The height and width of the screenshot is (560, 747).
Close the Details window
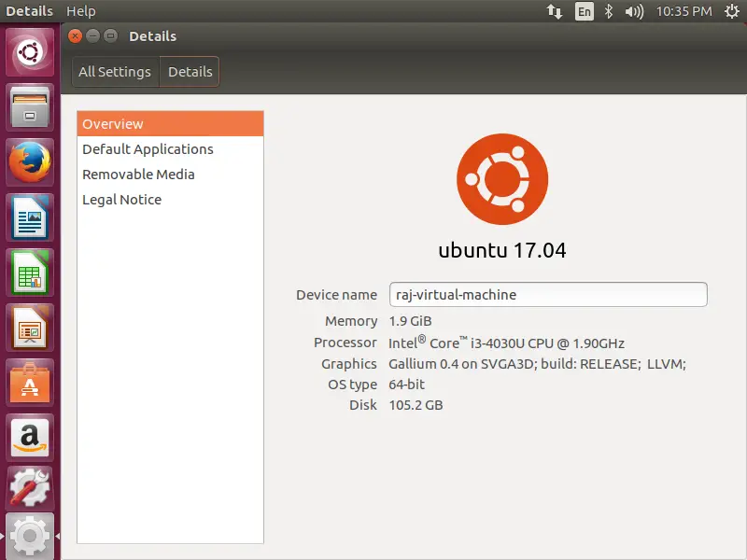(x=75, y=36)
